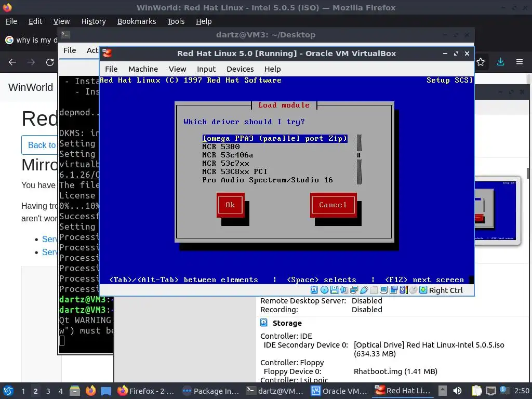Click Firefox back arrow button
The width and height of the screenshot is (532, 399).
(12, 62)
